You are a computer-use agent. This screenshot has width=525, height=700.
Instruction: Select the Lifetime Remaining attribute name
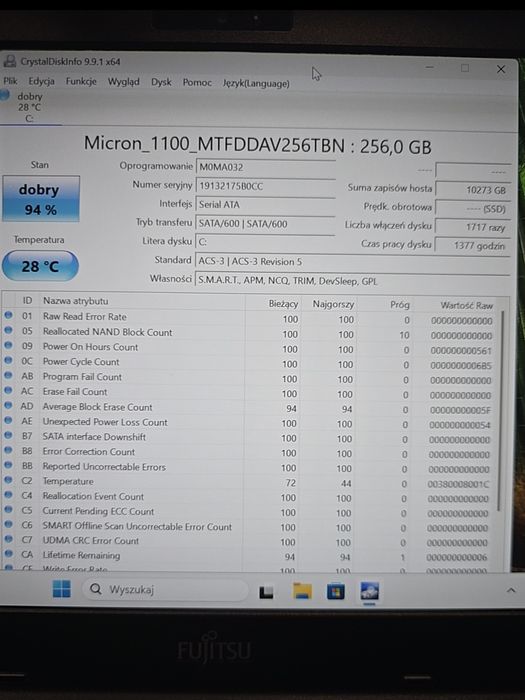pyautogui.click(x=81, y=555)
